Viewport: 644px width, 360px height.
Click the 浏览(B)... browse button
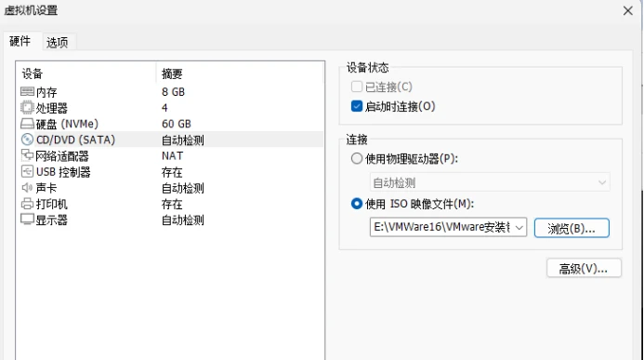pyautogui.click(x=572, y=228)
